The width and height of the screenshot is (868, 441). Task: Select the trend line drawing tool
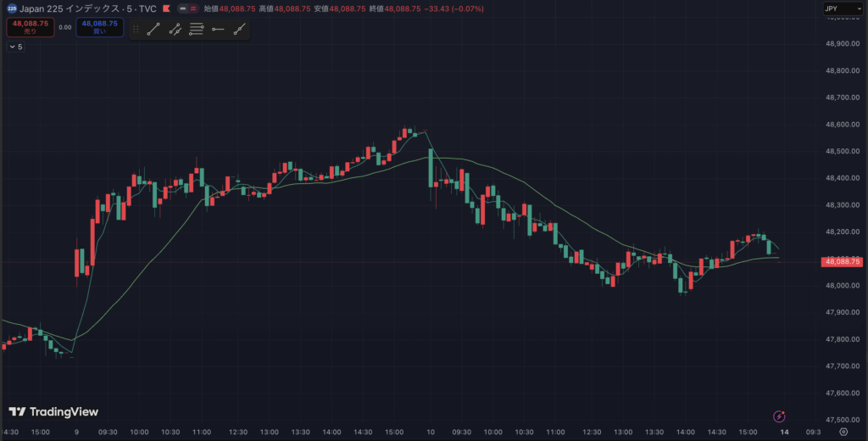(153, 29)
